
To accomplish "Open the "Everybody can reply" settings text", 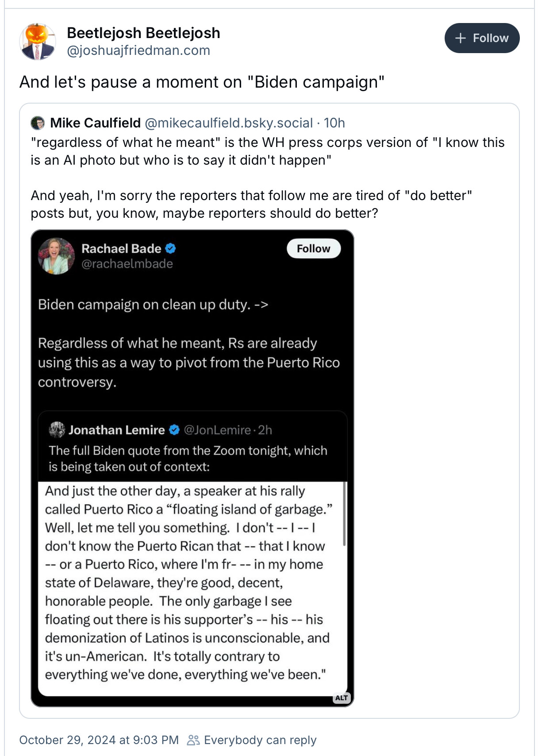I will tap(260, 740).
